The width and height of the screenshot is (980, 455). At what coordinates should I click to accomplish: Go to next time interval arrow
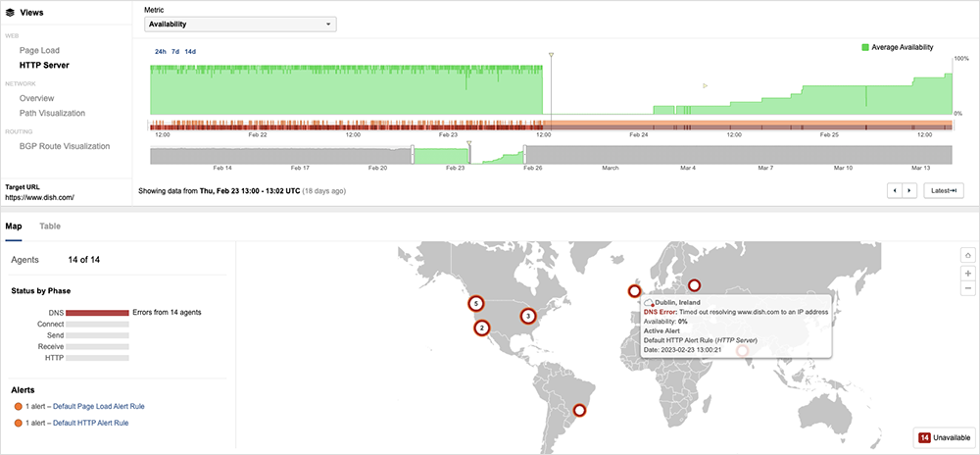point(909,190)
